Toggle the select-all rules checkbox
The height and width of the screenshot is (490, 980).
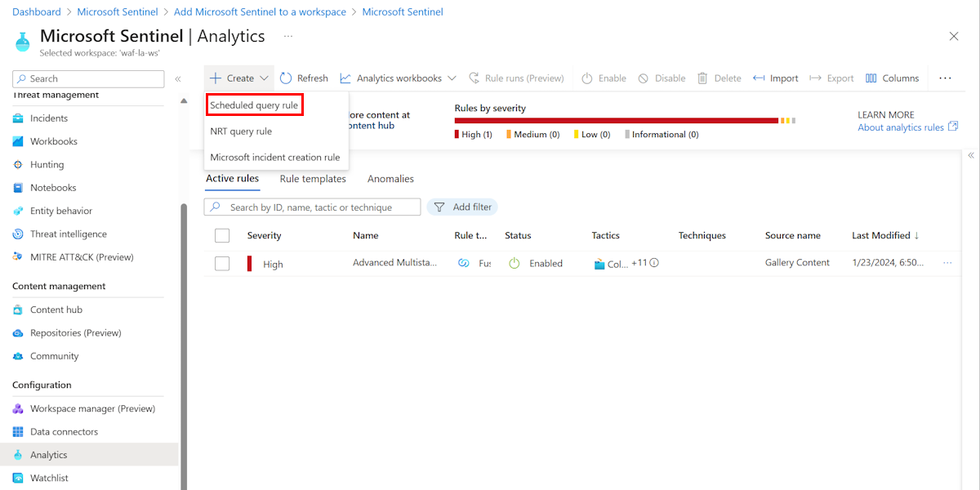(x=222, y=235)
